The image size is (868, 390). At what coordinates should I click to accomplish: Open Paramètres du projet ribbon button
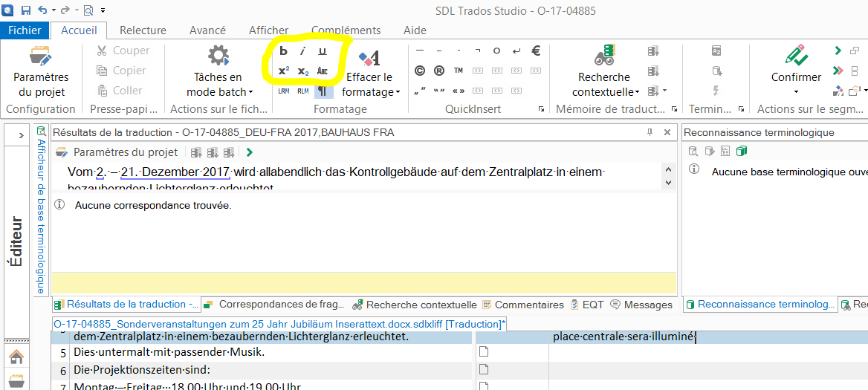tap(40, 72)
